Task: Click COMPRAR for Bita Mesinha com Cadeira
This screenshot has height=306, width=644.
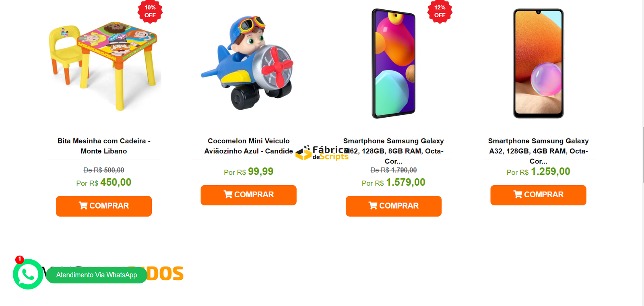Action: click(x=104, y=206)
